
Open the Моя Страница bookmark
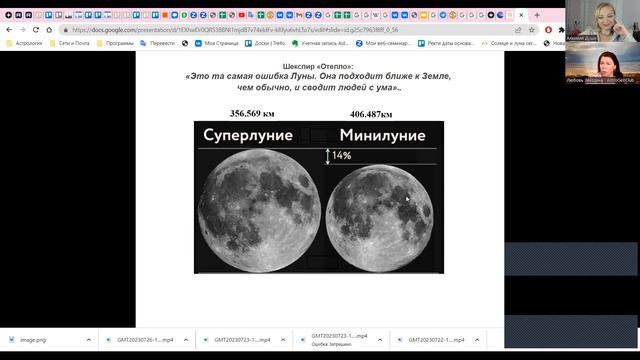[x=217, y=43]
